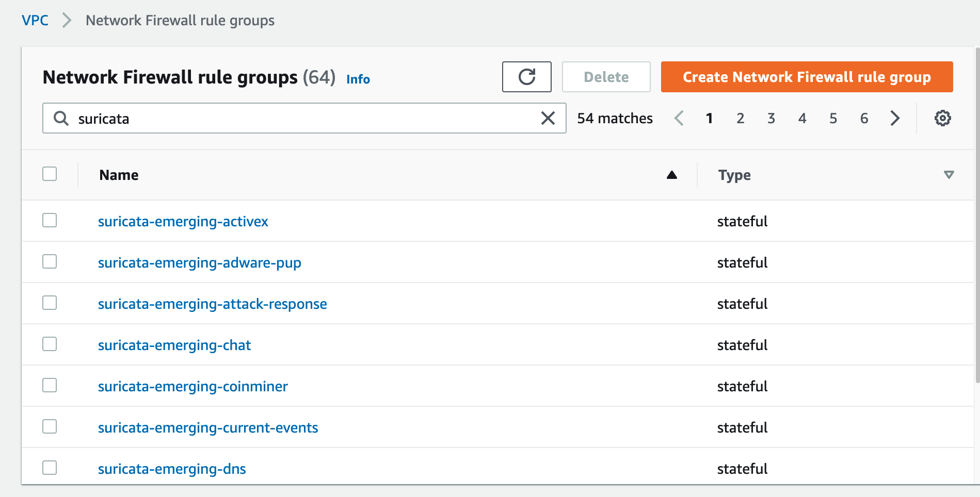Click the search magnifier icon

pyautogui.click(x=61, y=118)
